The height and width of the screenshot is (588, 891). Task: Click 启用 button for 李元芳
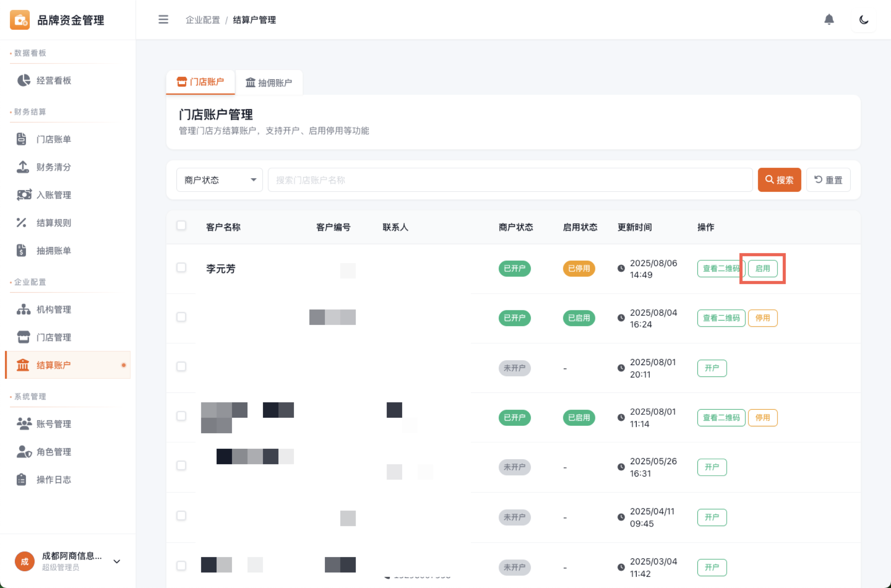pos(762,269)
